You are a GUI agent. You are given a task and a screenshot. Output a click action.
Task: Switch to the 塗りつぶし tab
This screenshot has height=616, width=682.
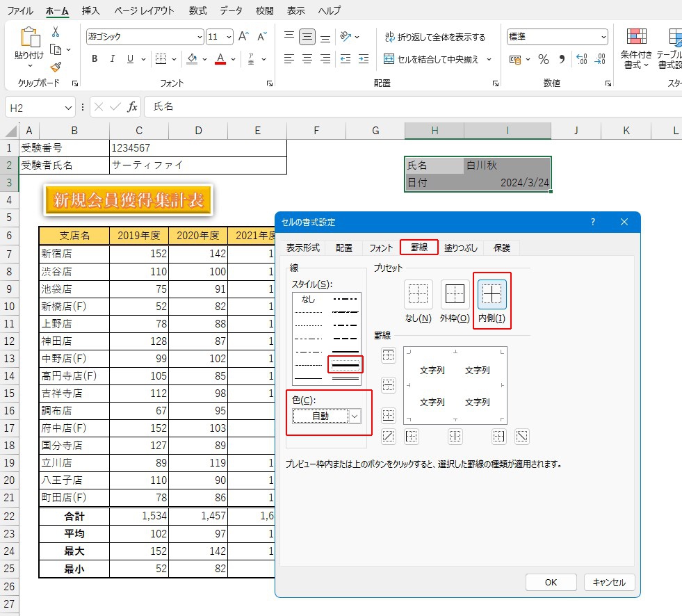[x=462, y=248]
